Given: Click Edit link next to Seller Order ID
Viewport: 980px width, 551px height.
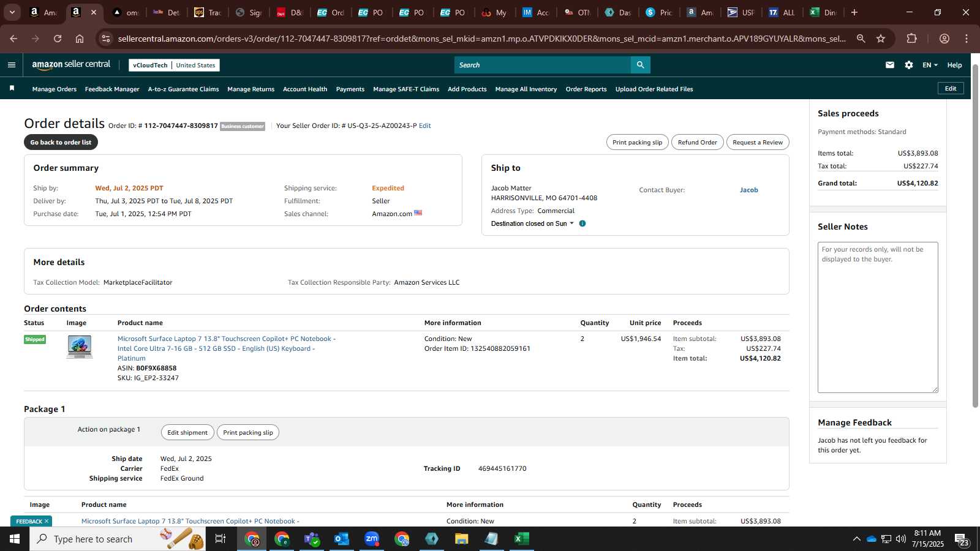Looking at the screenshot, I should (425, 126).
